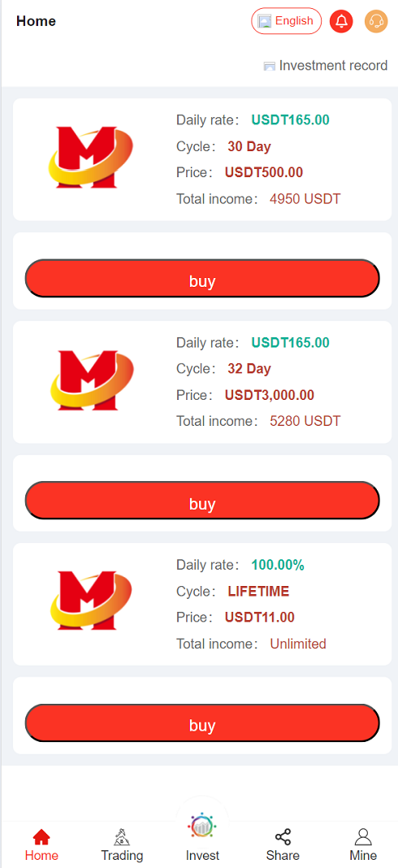398x868 pixels.
Task: Buy the USDT11.00 LIFETIME plan
Action: (x=202, y=723)
